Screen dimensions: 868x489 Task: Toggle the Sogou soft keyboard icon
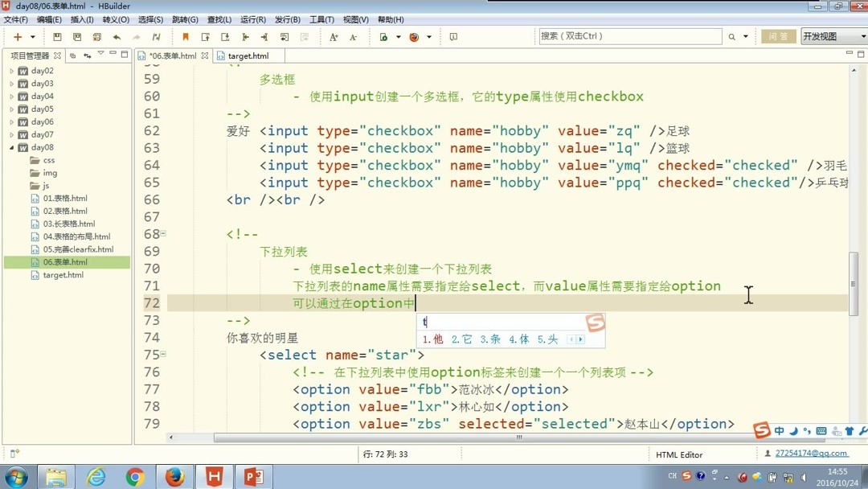(821, 430)
